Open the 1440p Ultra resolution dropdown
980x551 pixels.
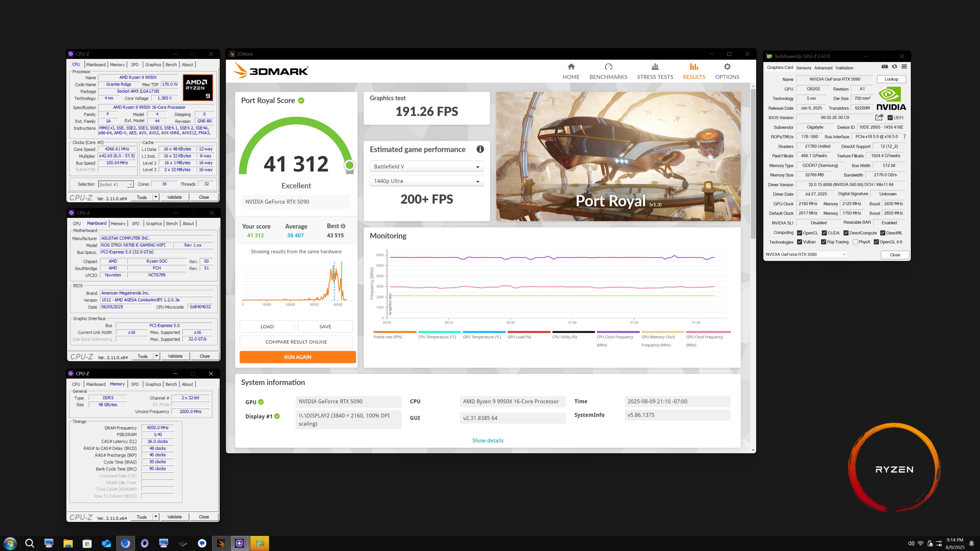pos(426,181)
